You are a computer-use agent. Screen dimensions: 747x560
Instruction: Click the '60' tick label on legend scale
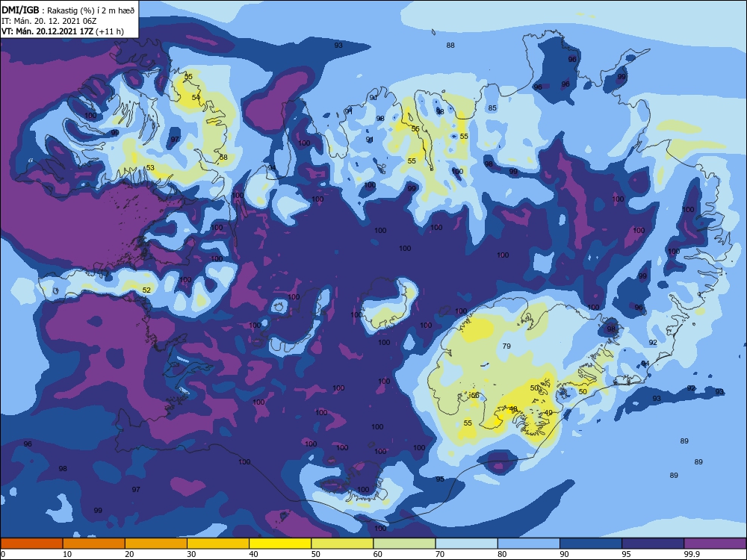pos(378,554)
